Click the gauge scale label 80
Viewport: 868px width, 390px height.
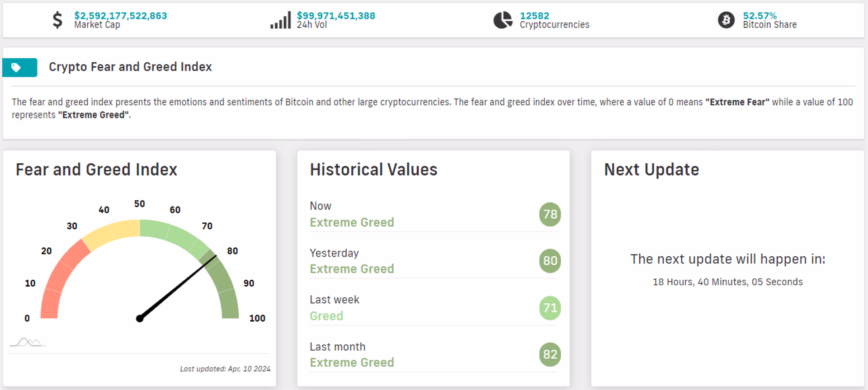[232, 251]
